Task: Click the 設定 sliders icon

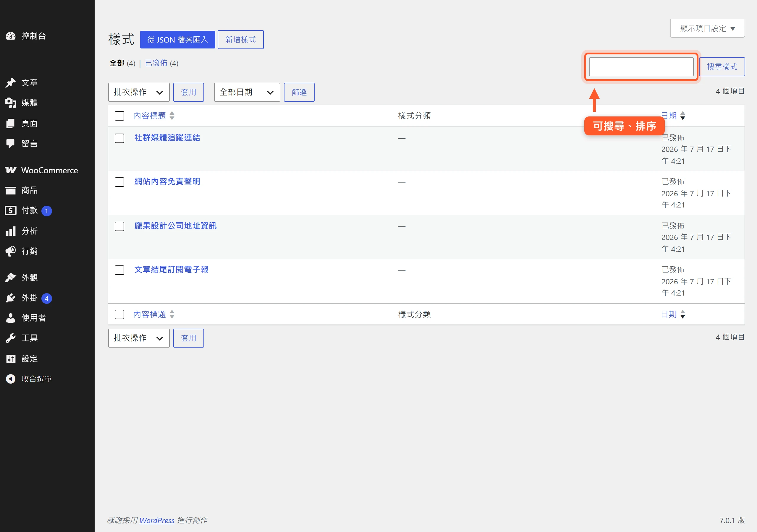Action: tap(11, 359)
